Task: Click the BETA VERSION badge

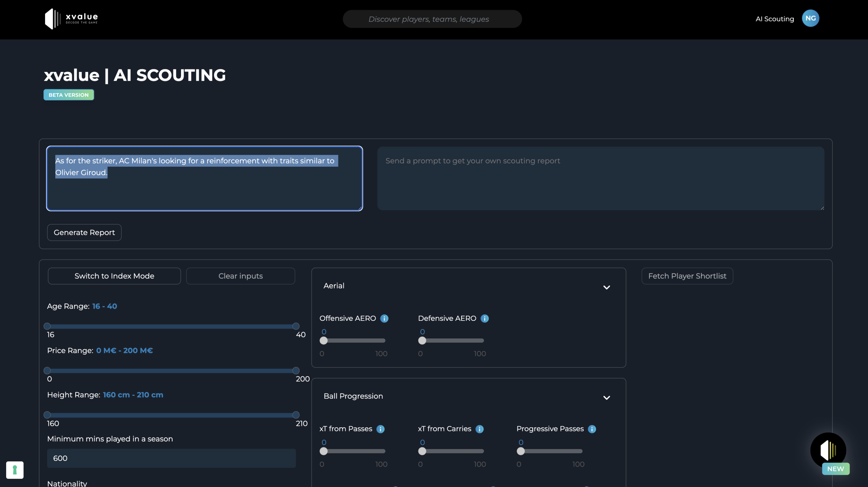Action: [x=68, y=95]
